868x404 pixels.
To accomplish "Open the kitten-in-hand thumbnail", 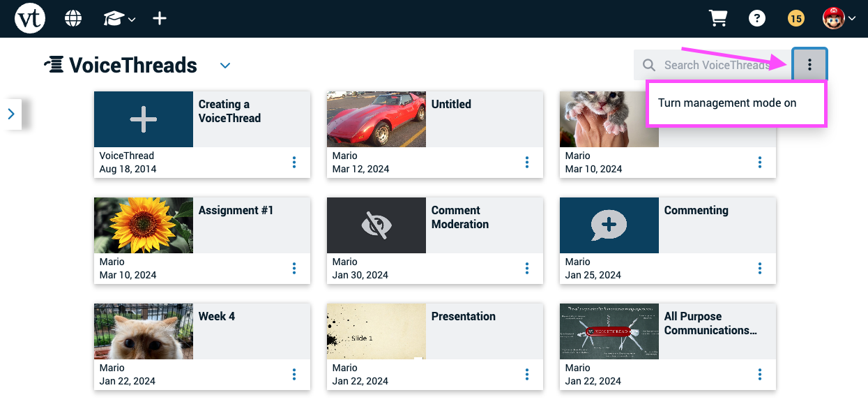I will coord(609,119).
